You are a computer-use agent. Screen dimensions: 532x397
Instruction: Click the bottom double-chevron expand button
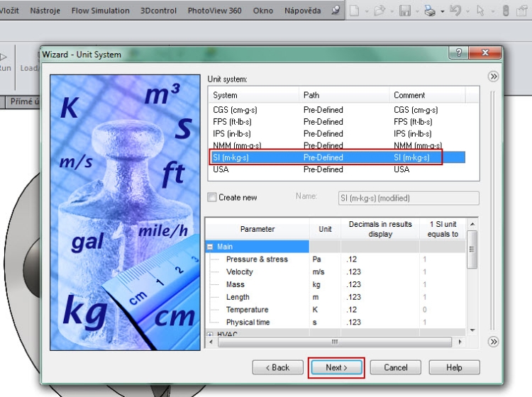493,342
